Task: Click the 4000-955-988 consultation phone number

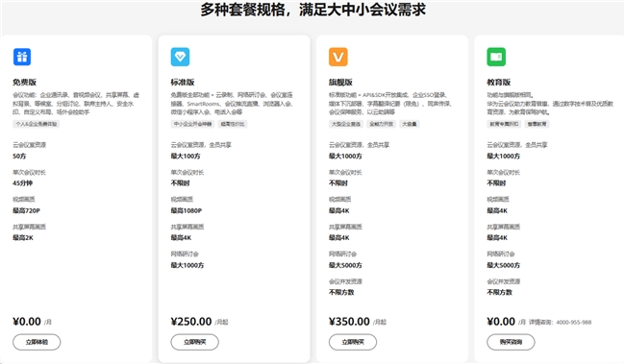Action: [x=574, y=322]
